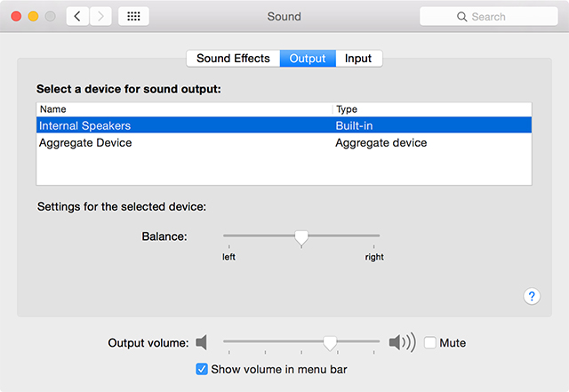Click the Balance slider thumb
The width and height of the screenshot is (569, 392).
301,236
